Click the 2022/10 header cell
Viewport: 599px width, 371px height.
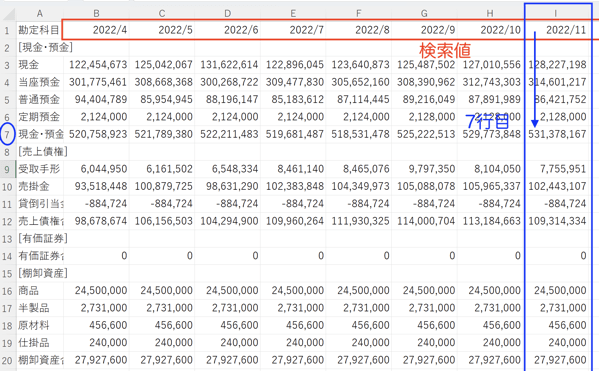490,30
